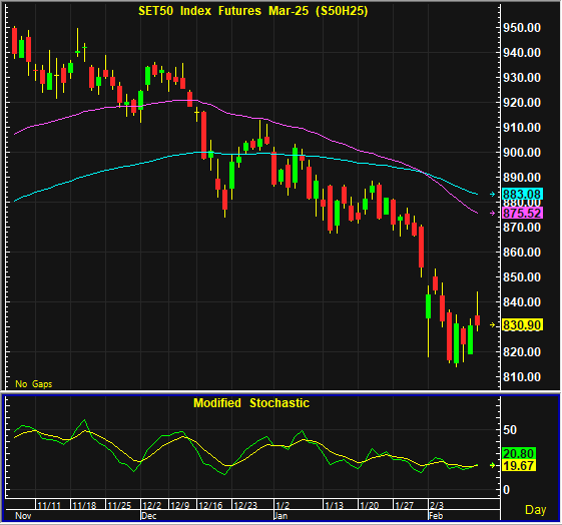Click the 'Day' timeframe label
The height and width of the screenshot is (525, 562).
point(535,510)
